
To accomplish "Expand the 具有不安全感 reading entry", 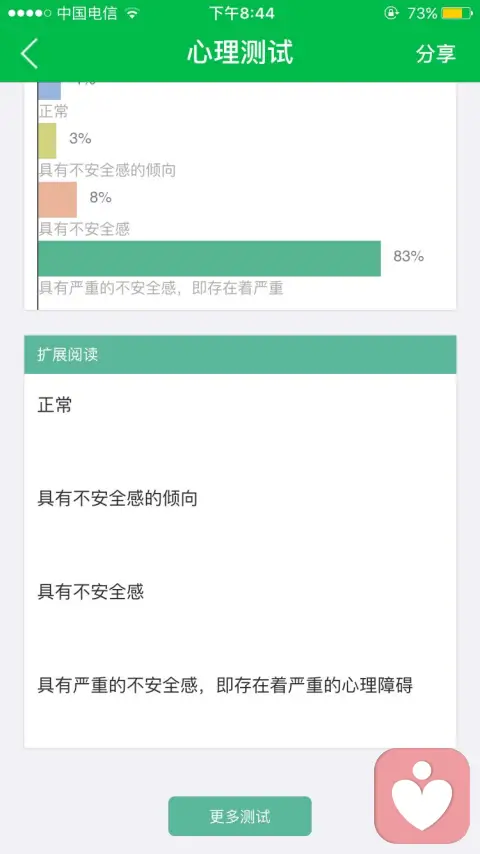I will (90, 591).
